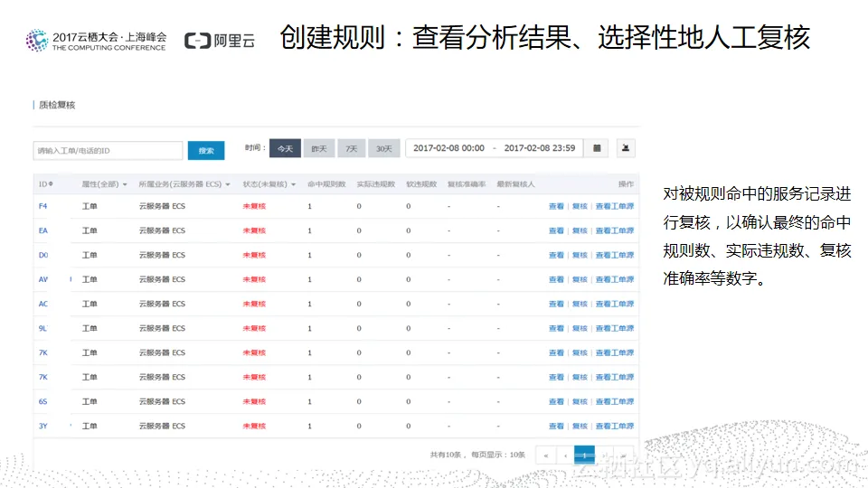Click the calendar icon beside date range
868x488 pixels.
596,148
